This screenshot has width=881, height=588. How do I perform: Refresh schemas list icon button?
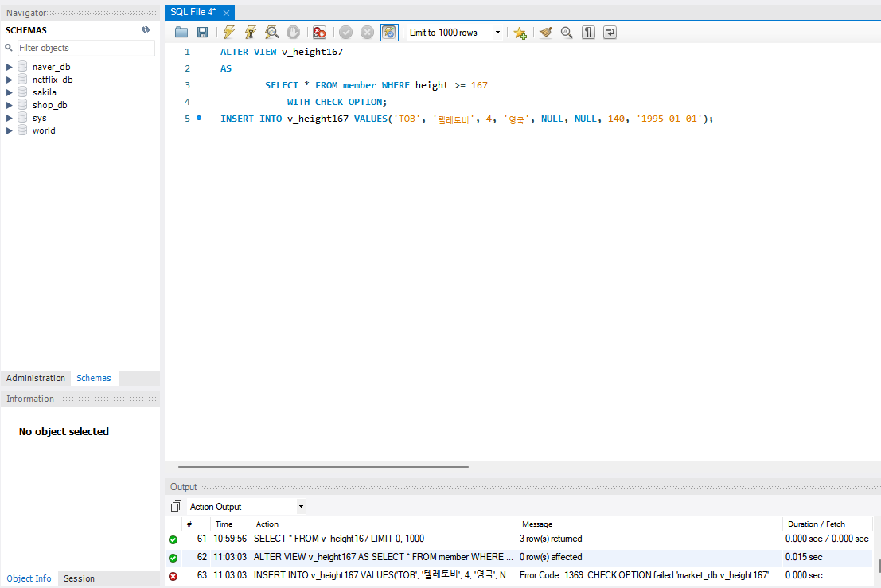click(146, 30)
